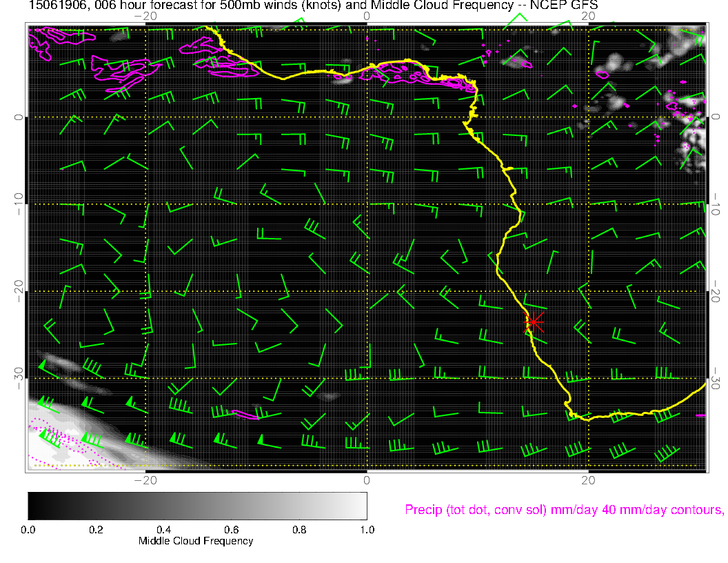Click the '-20' longitude label on the bottom axis

tap(145, 480)
